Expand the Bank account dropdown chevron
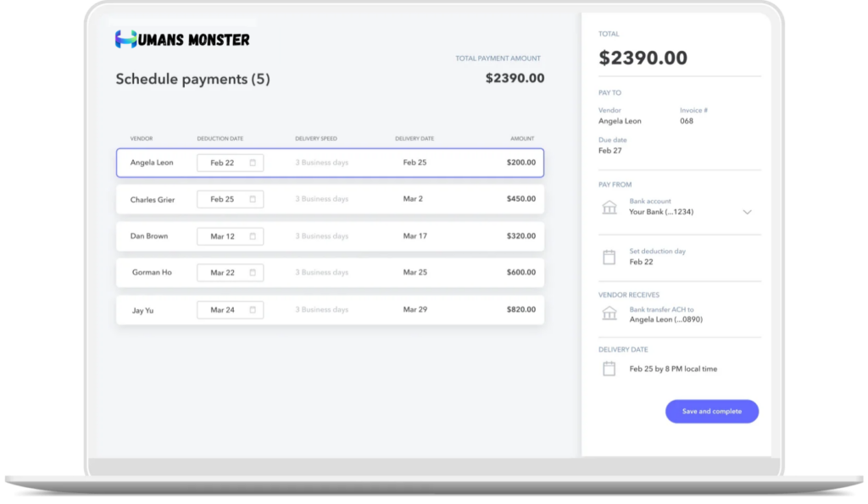Screen dimensions: 868x504 [747, 212]
